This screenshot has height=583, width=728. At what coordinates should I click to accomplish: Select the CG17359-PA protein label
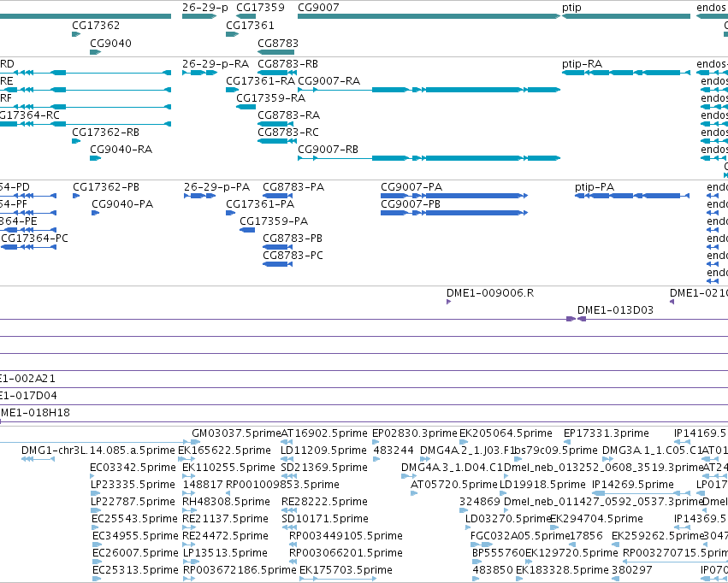(x=274, y=221)
